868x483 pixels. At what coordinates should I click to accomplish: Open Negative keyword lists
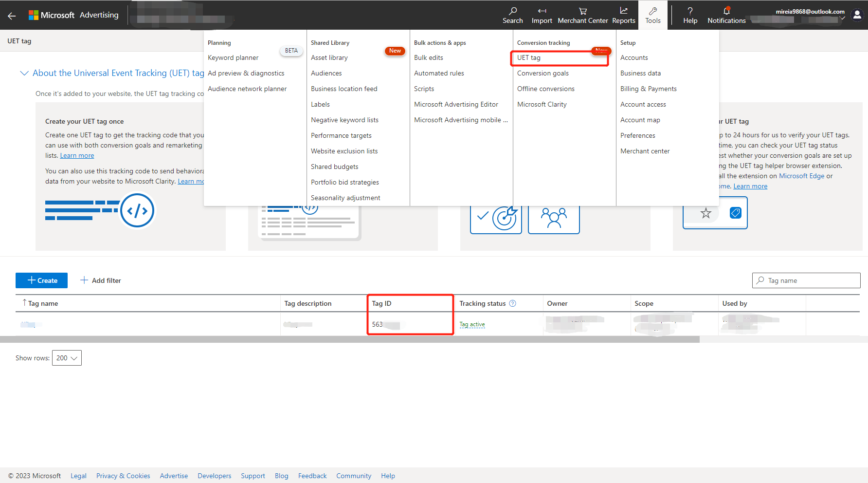[344, 120]
